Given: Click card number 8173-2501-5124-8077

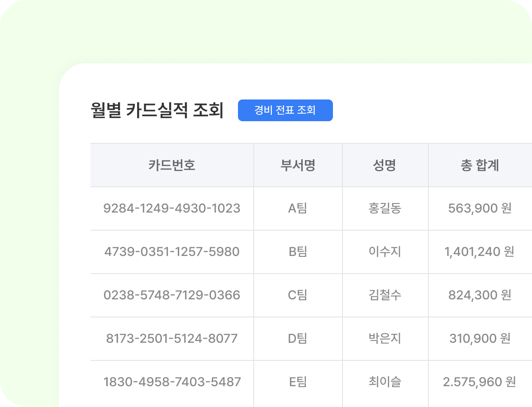Looking at the screenshot, I should (172, 339).
